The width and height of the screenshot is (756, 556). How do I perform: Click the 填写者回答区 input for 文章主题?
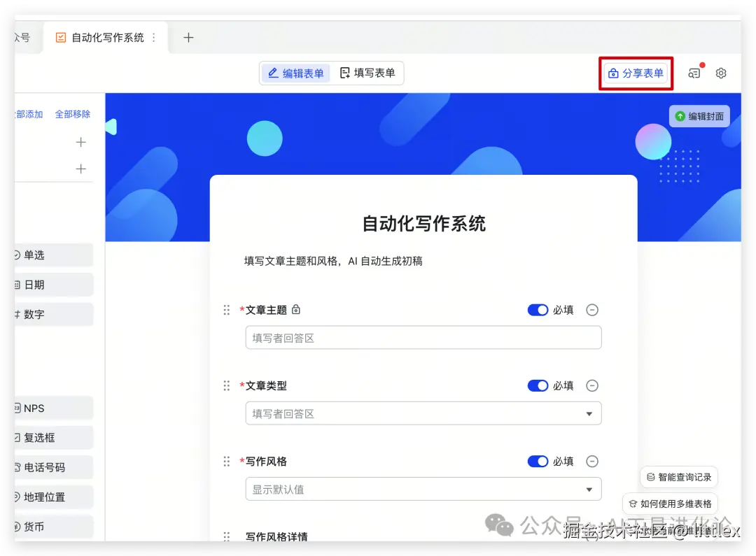coord(423,337)
